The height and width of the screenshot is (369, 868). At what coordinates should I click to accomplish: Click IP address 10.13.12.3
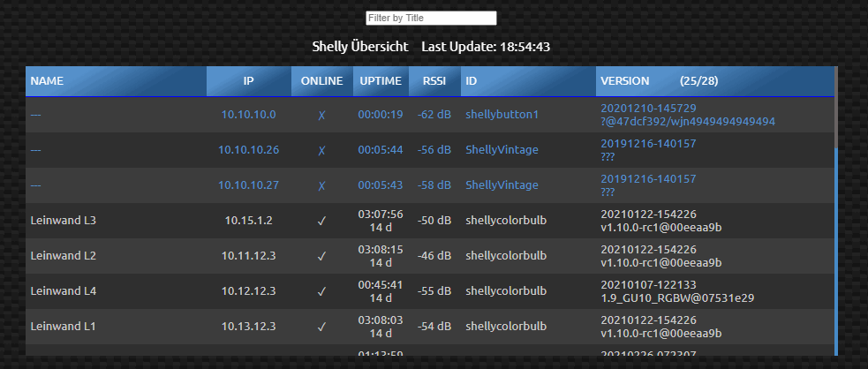[x=248, y=327]
